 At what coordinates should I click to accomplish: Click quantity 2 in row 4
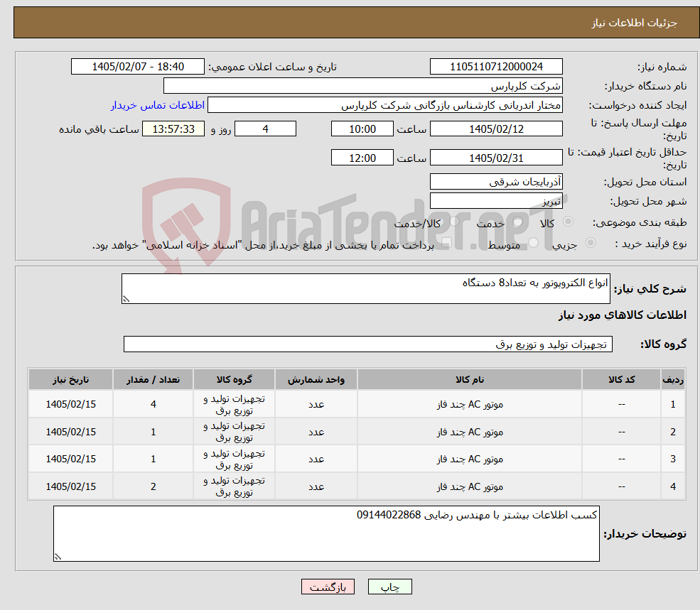tap(153, 486)
